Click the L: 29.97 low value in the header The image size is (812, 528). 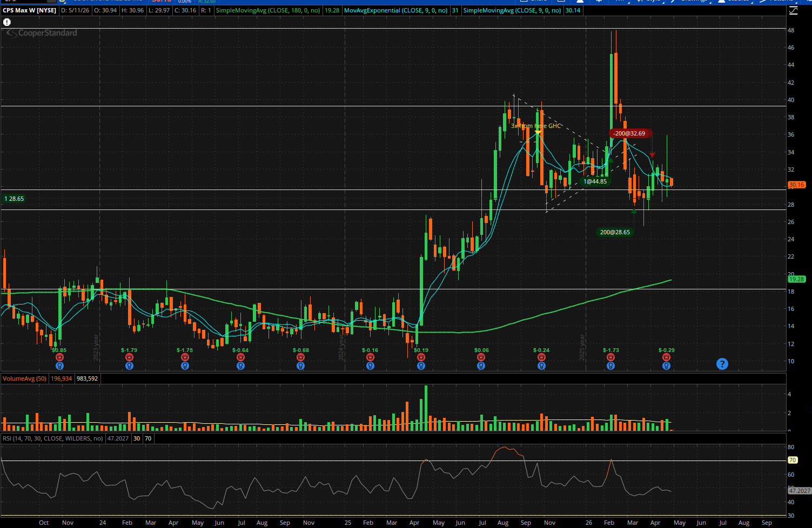pyautogui.click(x=159, y=10)
